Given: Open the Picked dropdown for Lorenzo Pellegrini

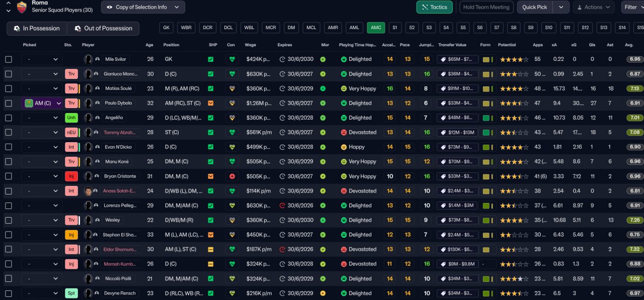Looking at the screenshot, I should (42, 206).
